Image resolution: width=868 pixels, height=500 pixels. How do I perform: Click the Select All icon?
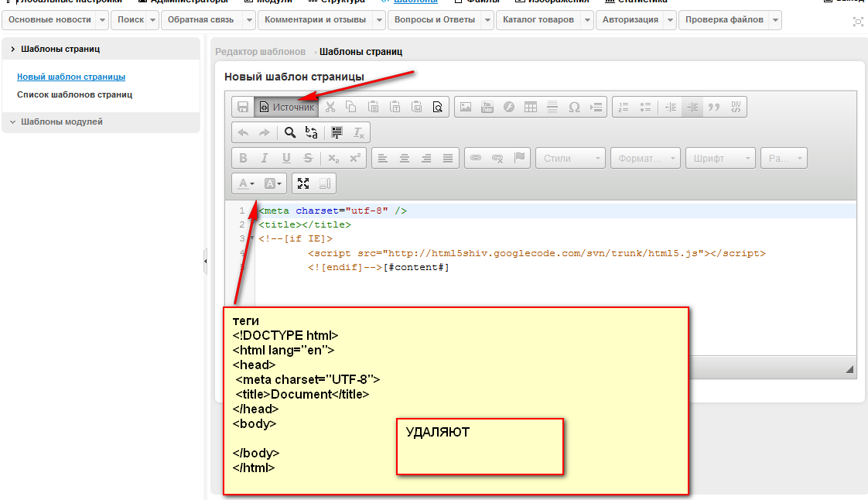click(x=337, y=132)
